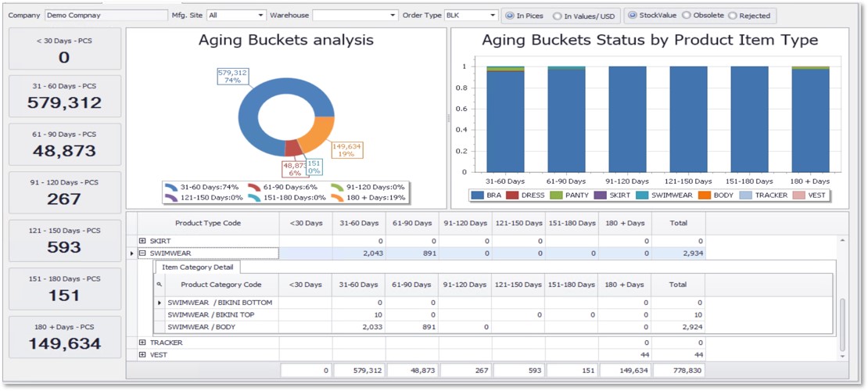Select the In Pices radio button

coord(510,16)
